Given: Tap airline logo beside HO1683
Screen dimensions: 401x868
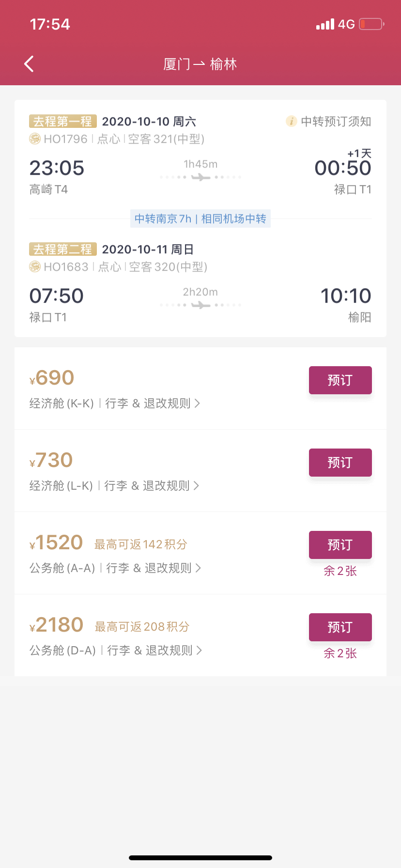Looking at the screenshot, I should (x=35, y=267).
